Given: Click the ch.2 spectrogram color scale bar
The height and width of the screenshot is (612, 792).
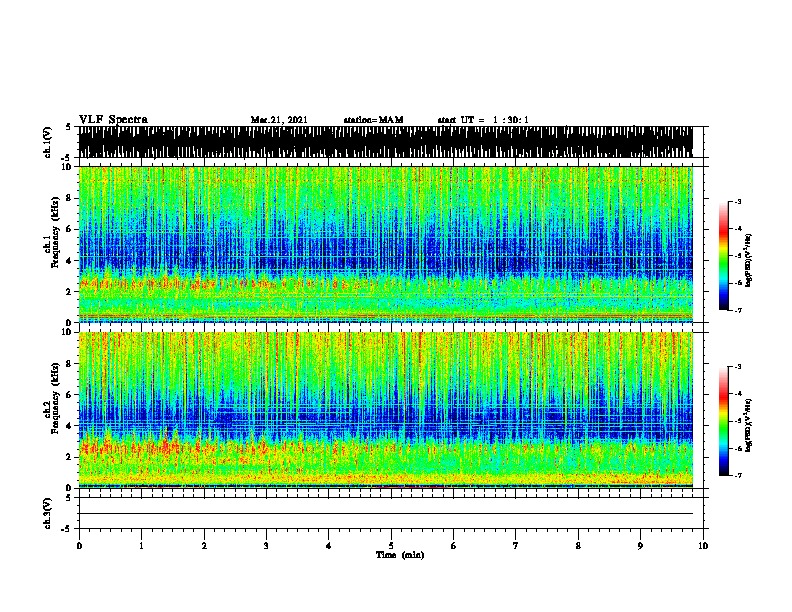Looking at the screenshot, I should tap(724, 421).
